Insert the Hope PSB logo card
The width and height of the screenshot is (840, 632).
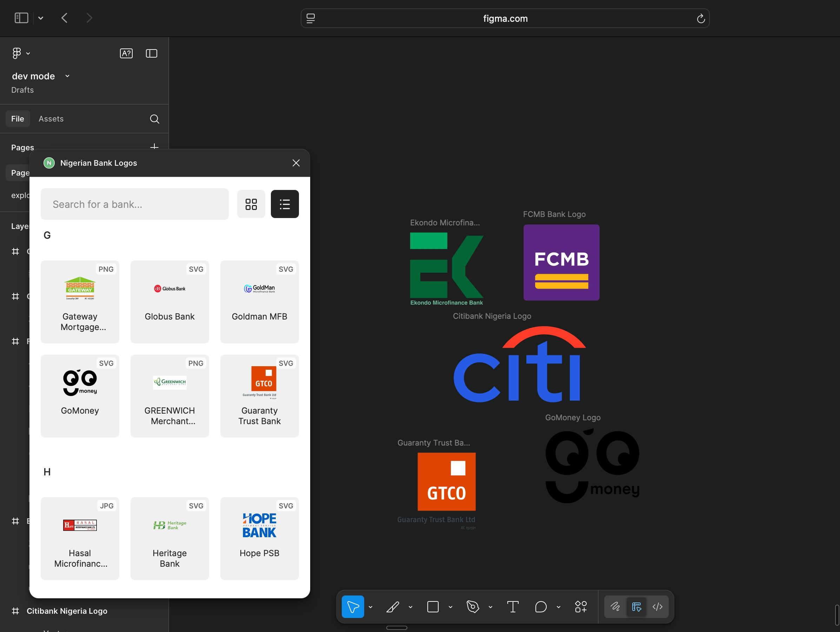[x=259, y=539]
